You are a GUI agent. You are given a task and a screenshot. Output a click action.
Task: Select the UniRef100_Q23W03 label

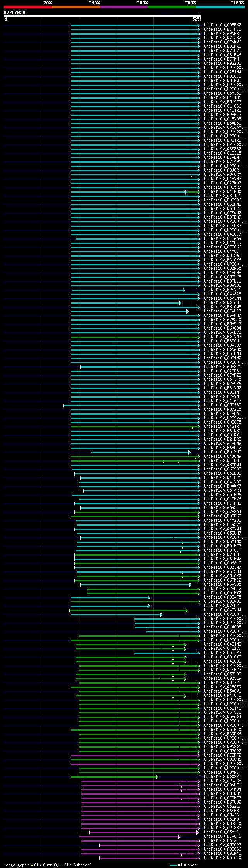222,183
